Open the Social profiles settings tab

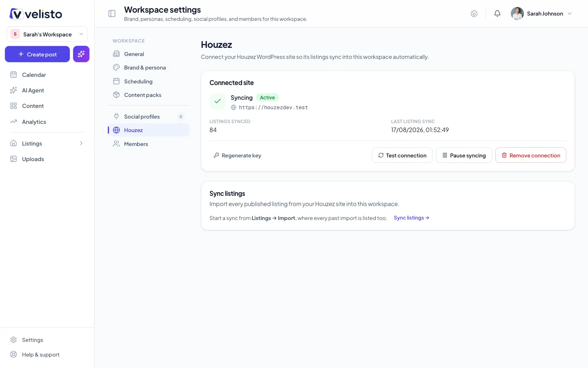[149, 117]
